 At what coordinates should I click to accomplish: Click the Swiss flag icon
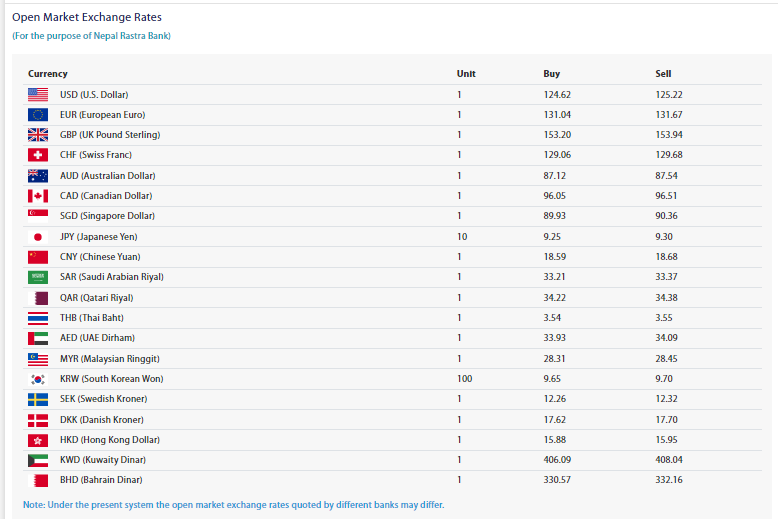[x=38, y=155]
